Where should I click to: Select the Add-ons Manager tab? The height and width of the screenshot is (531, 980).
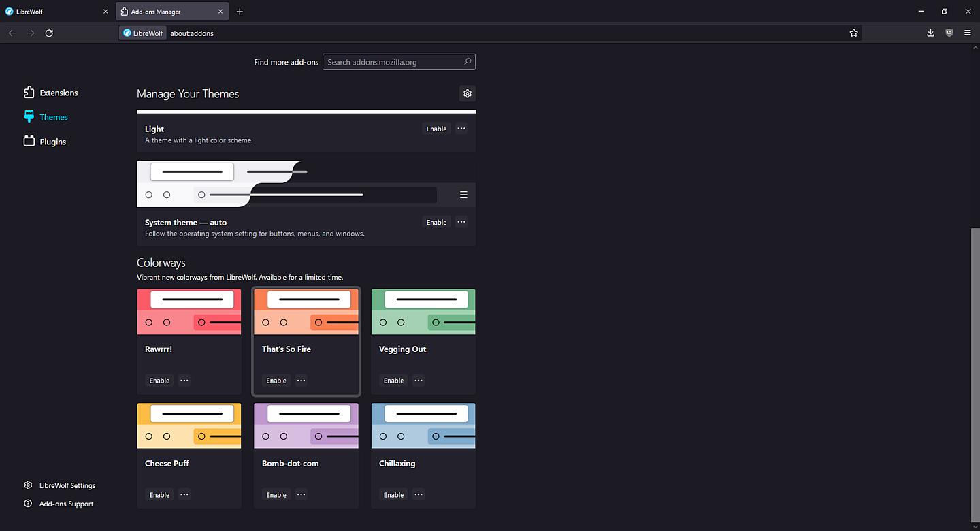[x=173, y=12]
